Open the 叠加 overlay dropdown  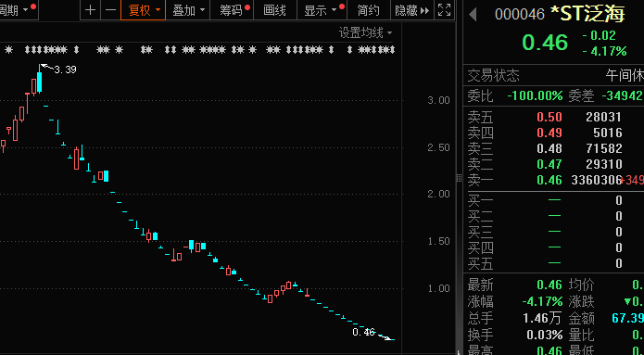pos(188,10)
